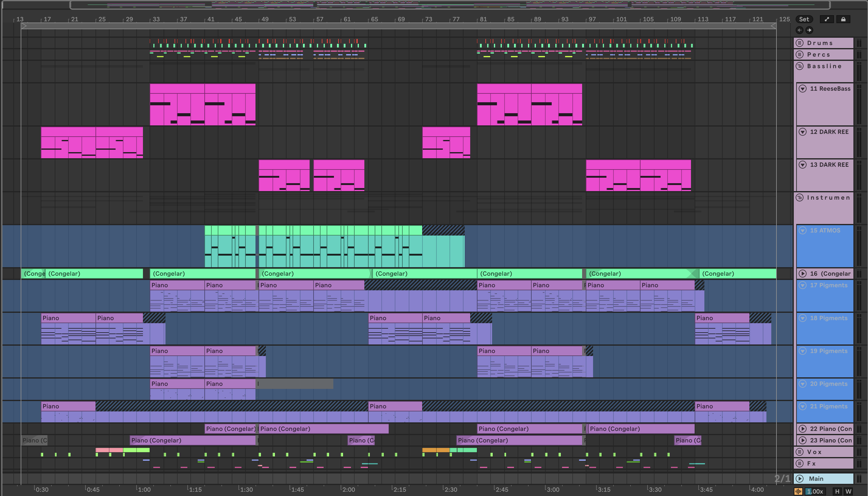Viewport: 868px width, 496px height.
Task: Select Piano (Congelar) clip at bar 30 on track 23
Action: click(x=193, y=441)
